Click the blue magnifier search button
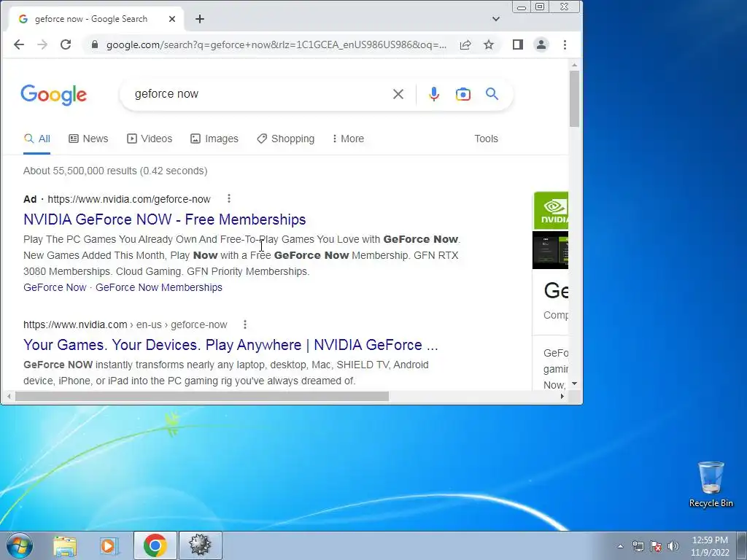747x560 pixels. point(492,94)
